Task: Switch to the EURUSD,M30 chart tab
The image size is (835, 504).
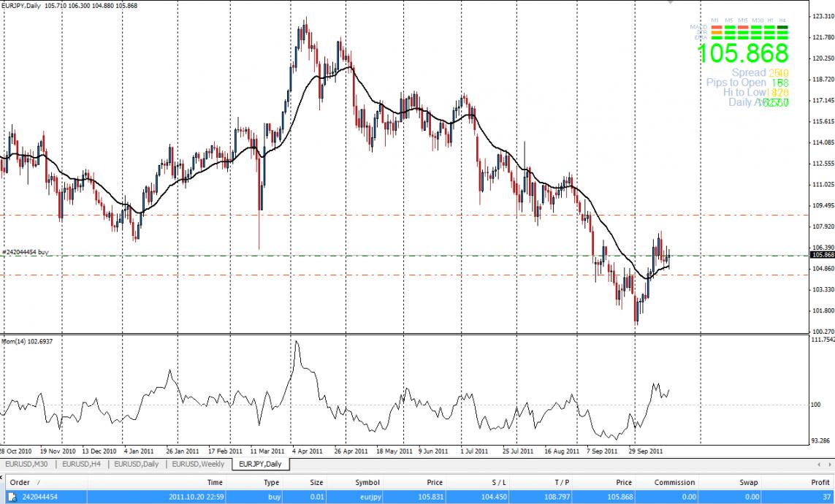Action: (28, 464)
